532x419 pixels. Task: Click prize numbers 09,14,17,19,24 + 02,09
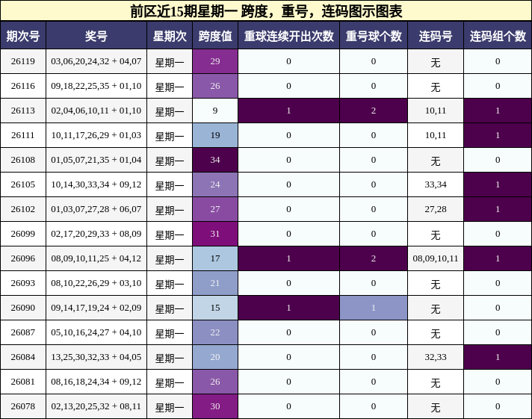click(x=96, y=308)
